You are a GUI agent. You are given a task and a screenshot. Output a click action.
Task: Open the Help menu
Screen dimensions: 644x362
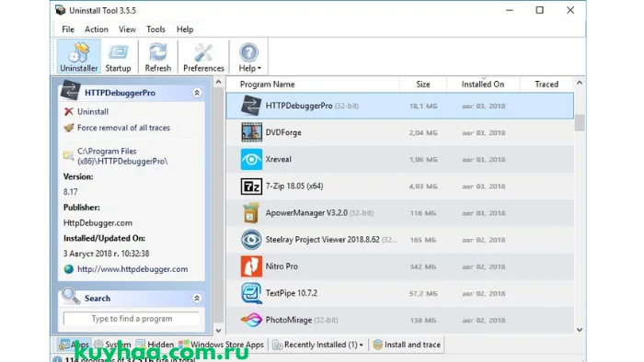coord(185,29)
